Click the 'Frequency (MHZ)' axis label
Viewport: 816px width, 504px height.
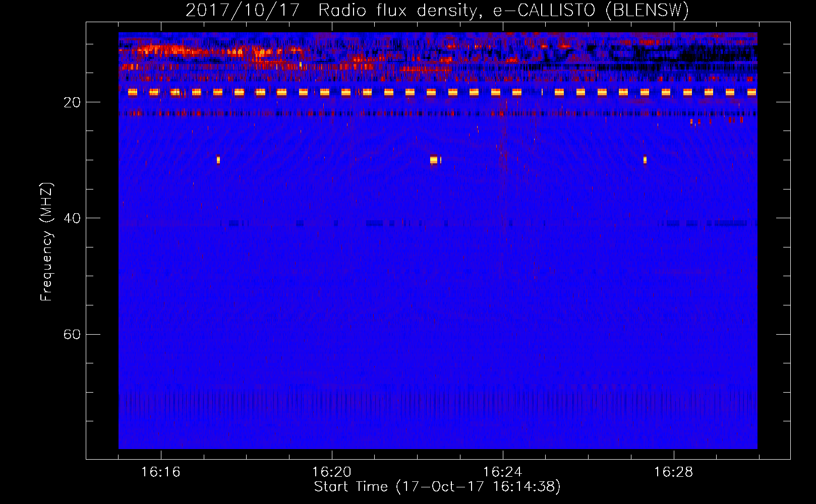(x=46, y=242)
